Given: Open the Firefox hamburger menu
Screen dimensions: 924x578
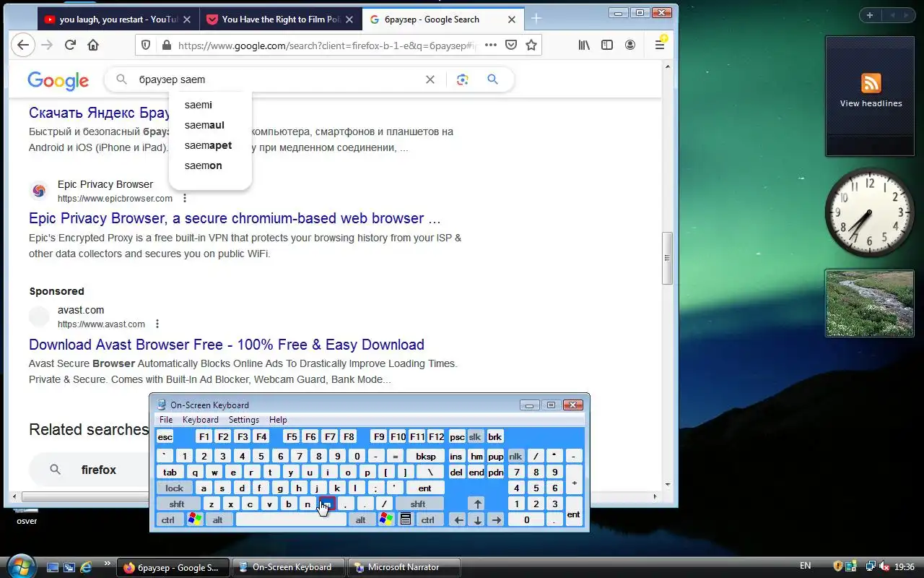Looking at the screenshot, I should (660, 45).
